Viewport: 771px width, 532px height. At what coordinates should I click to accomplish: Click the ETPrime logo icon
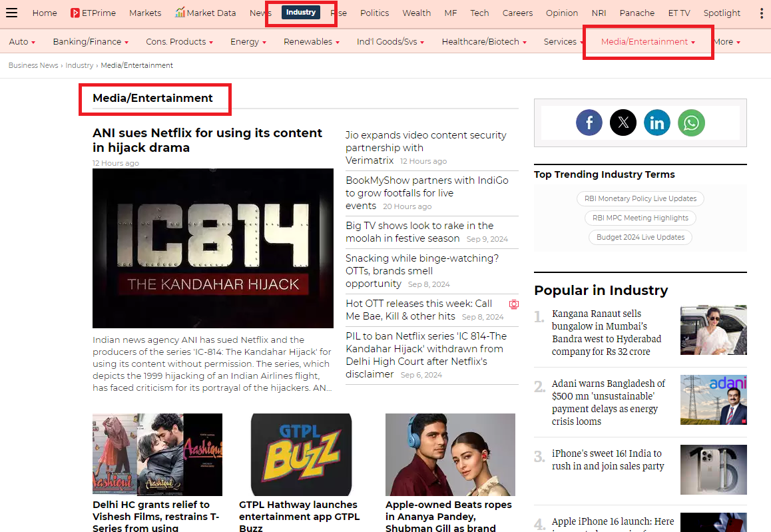coord(75,13)
